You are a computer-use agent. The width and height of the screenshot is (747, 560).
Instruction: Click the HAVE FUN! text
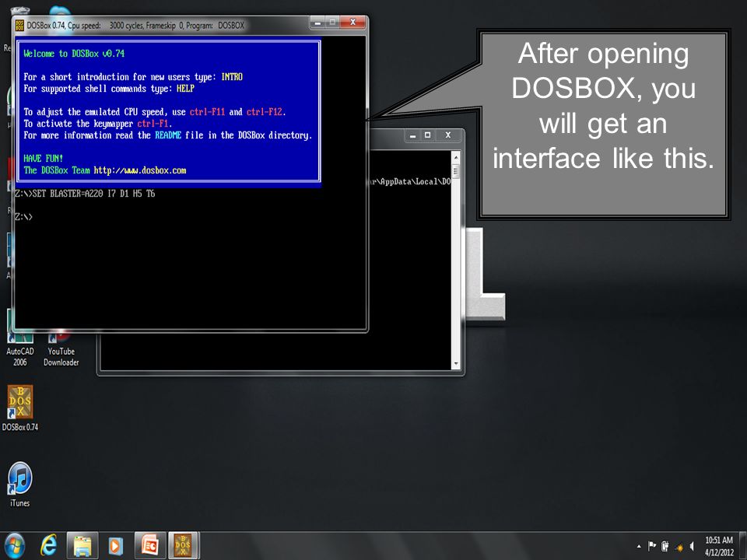click(44, 159)
